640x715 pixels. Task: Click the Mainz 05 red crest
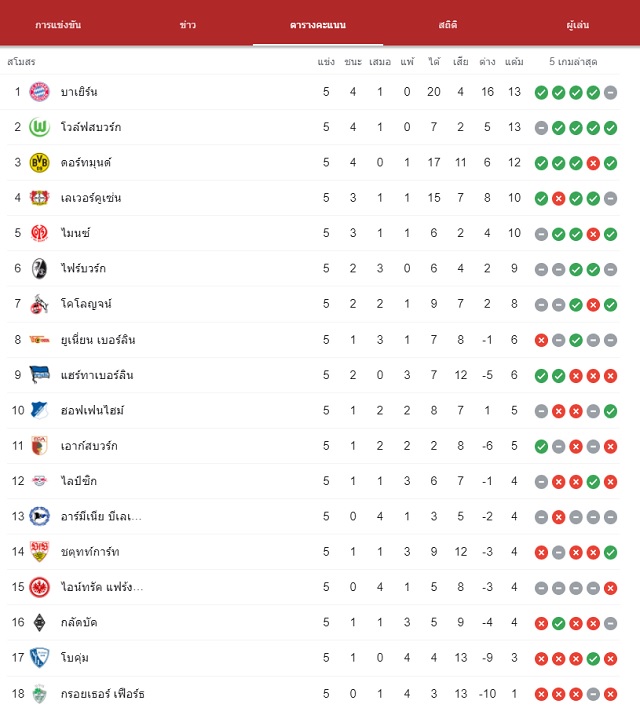tap(39, 233)
